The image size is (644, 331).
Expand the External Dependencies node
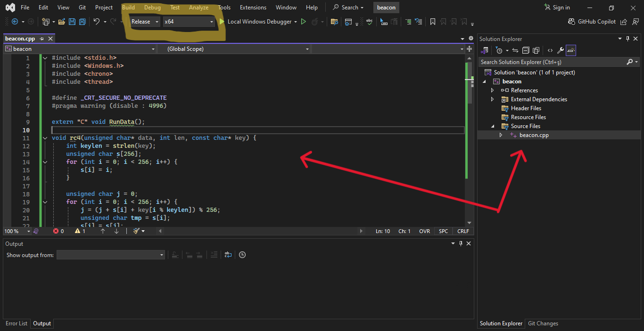(x=493, y=99)
